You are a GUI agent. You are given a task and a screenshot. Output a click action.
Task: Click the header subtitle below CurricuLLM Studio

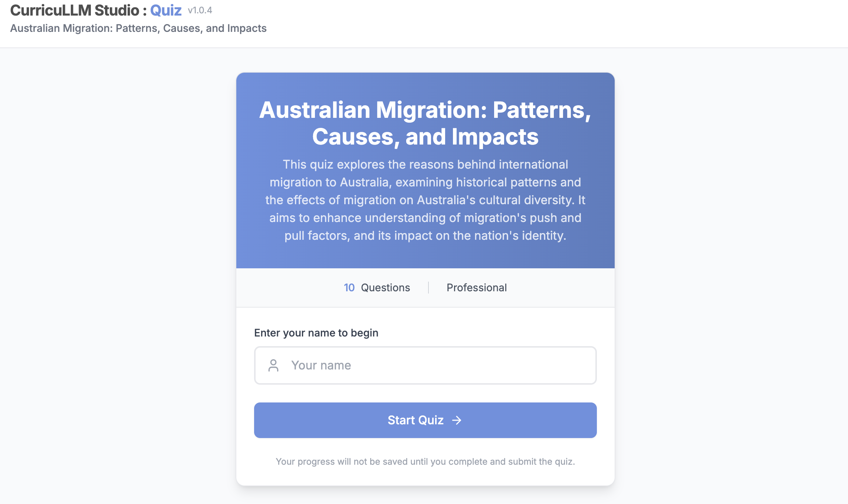pyautogui.click(x=138, y=28)
